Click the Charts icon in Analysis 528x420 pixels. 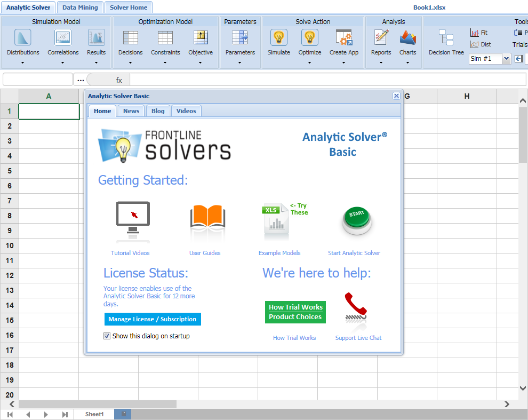tap(407, 38)
